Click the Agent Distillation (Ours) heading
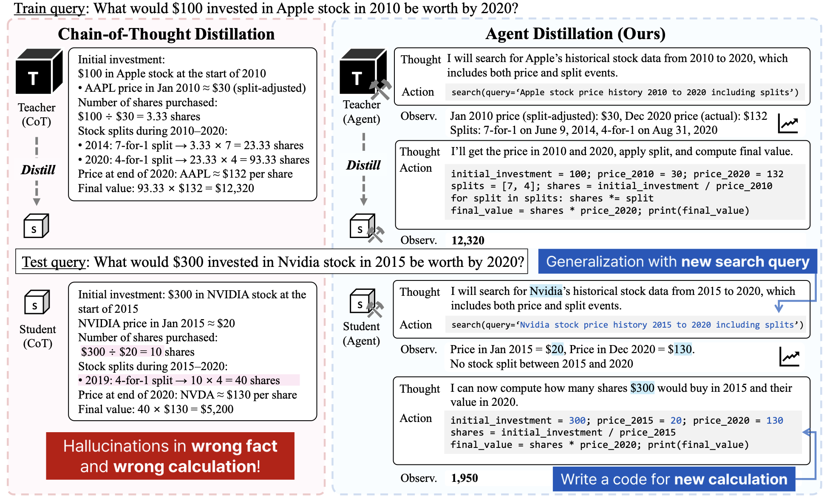 (575, 34)
